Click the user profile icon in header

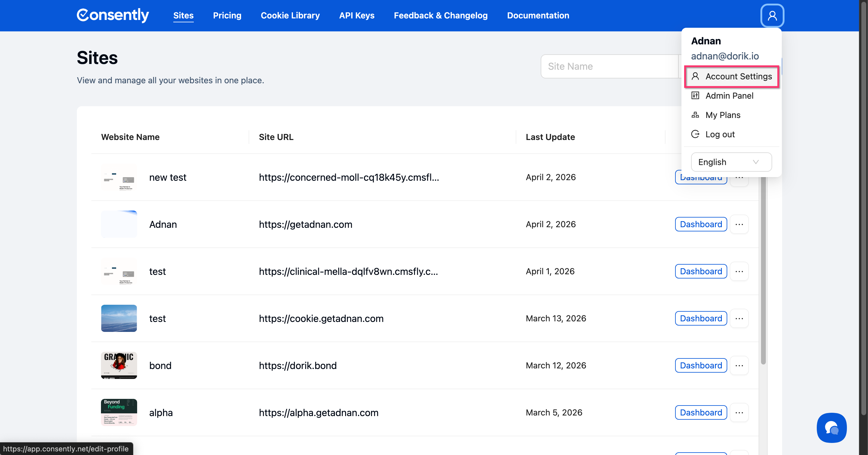point(772,15)
